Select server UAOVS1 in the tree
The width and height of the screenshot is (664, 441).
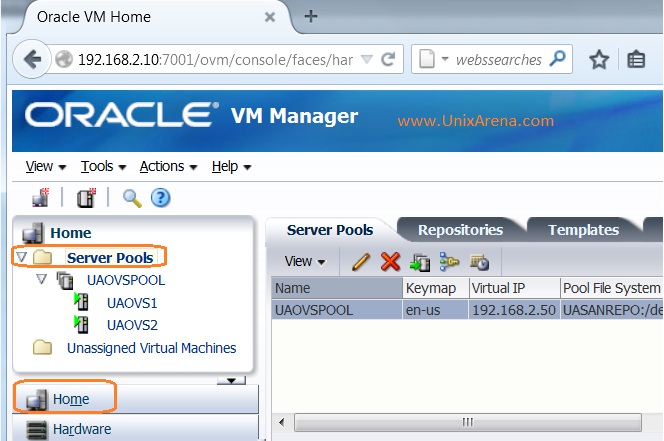(132, 303)
